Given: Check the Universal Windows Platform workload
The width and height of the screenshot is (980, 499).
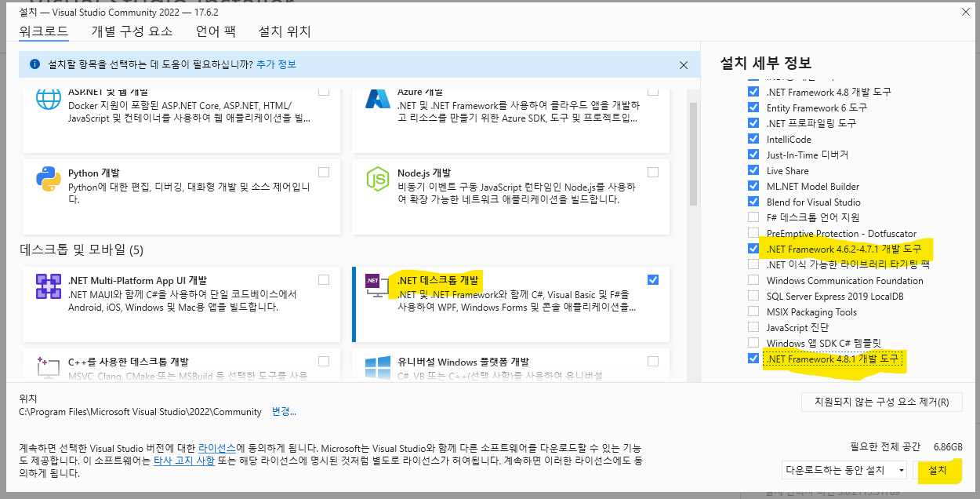Looking at the screenshot, I should point(653,361).
